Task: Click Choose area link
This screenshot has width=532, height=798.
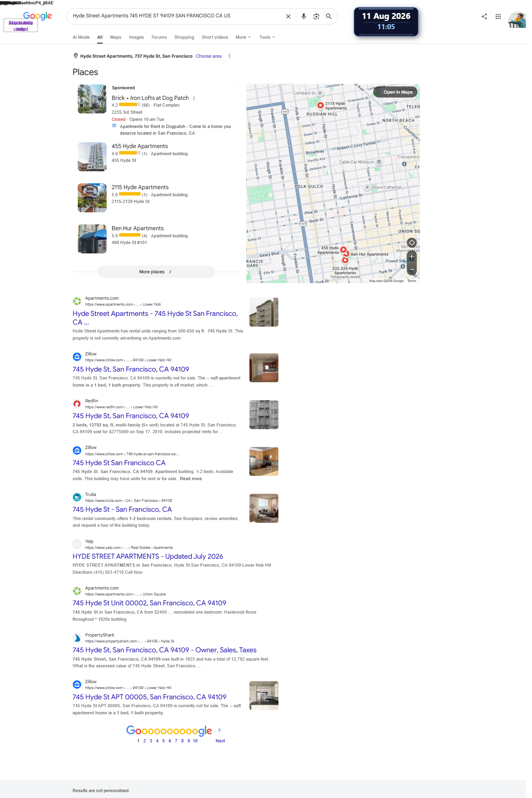Action: [208, 56]
